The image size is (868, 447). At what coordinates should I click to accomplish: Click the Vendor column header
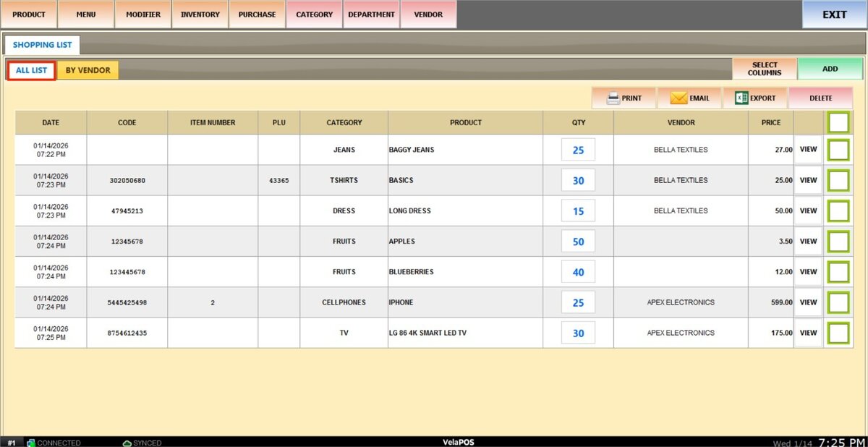[x=681, y=122]
